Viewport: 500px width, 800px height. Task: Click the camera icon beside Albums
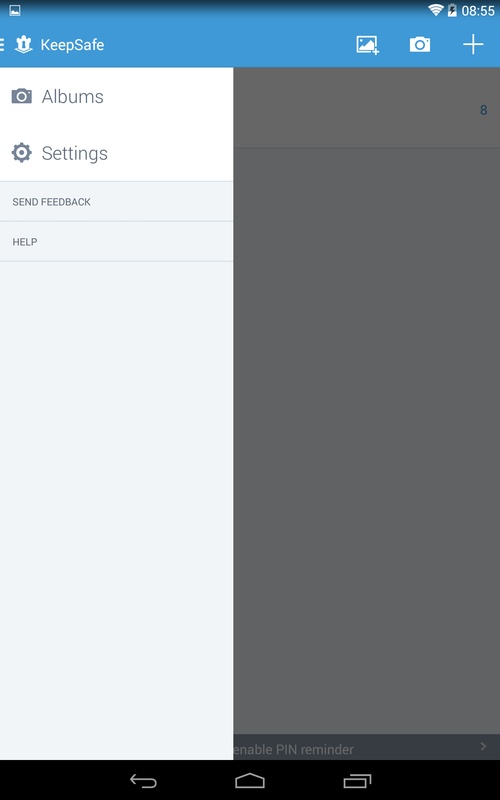21,96
